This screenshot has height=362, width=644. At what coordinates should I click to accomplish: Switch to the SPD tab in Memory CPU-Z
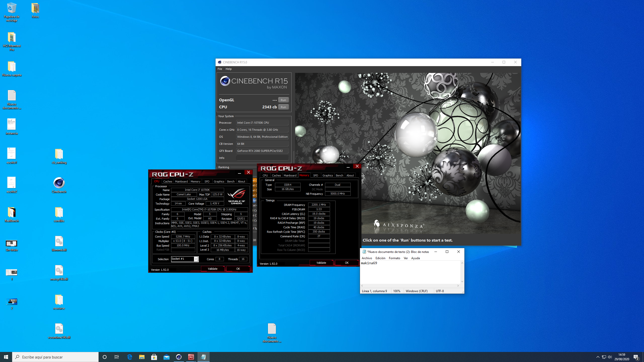click(x=315, y=175)
